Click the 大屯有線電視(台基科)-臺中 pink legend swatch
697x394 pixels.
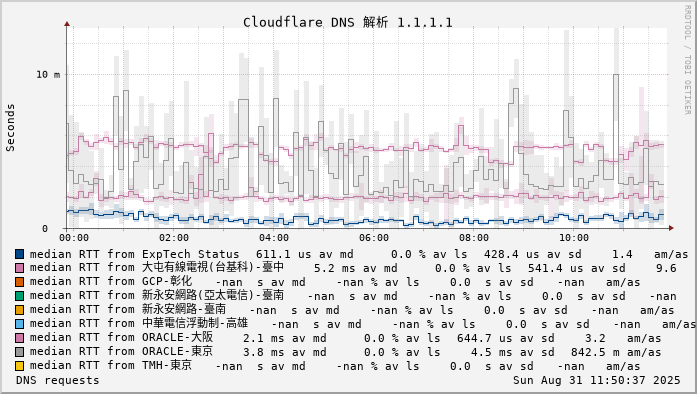[20, 268]
